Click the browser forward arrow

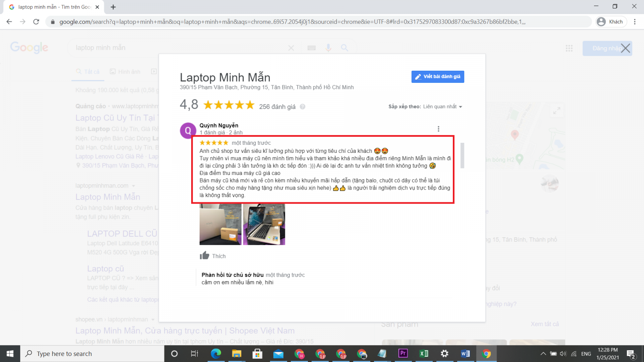(x=23, y=22)
